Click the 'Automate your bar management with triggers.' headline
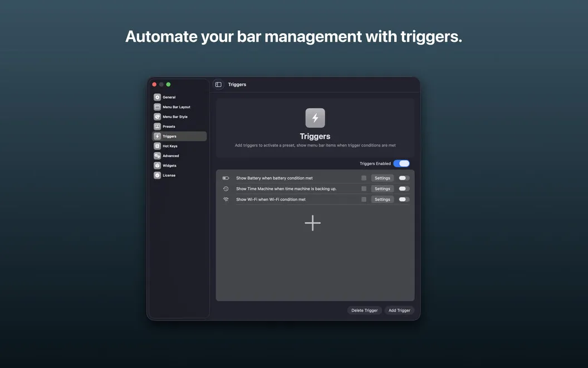This screenshot has width=588, height=368. [x=293, y=36]
